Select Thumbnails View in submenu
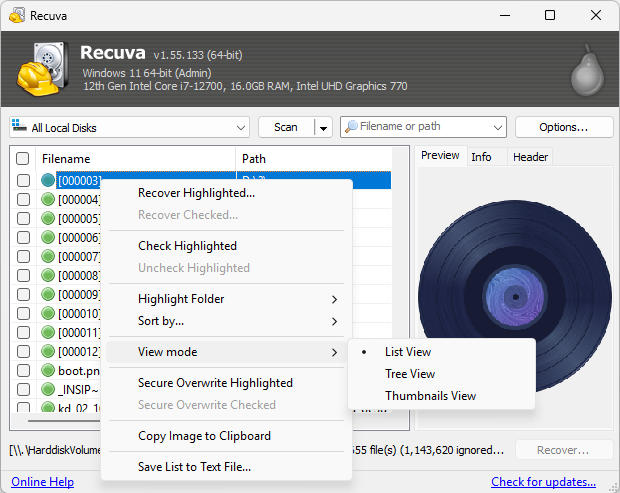 pyautogui.click(x=441, y=396)
